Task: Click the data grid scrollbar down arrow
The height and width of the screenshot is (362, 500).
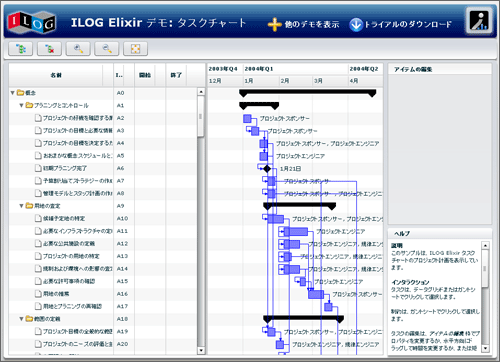Action: point(201,350)
